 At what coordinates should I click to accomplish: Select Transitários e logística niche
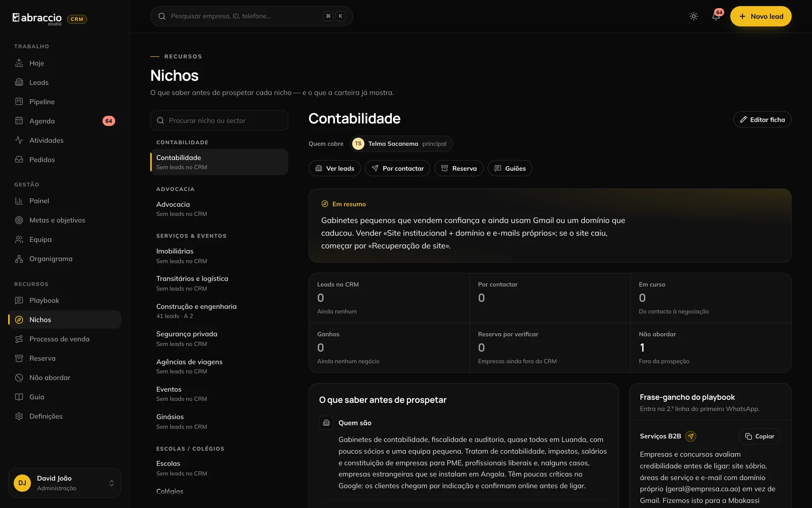(x=219, y=283)
